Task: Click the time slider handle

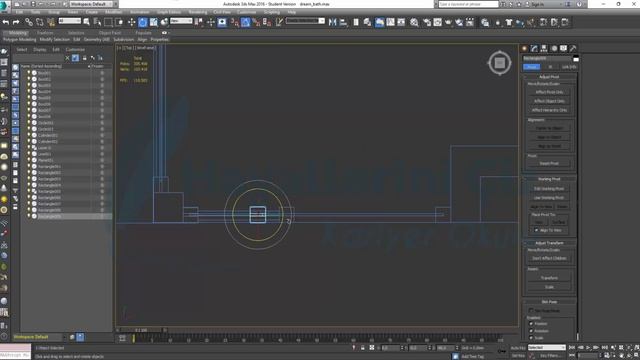Action: (x=142, y=330)
